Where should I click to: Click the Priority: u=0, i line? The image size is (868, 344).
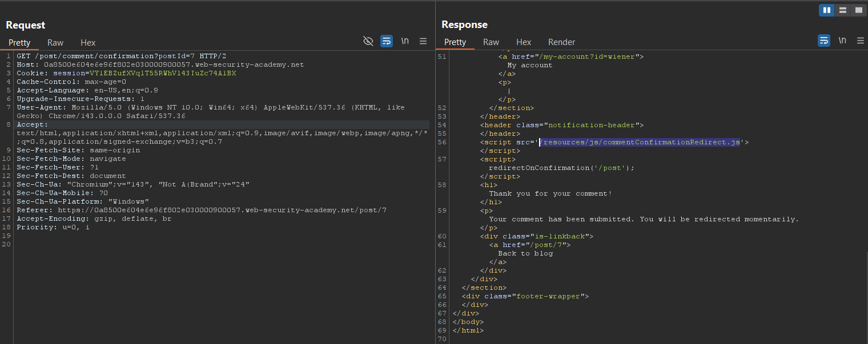53,228
